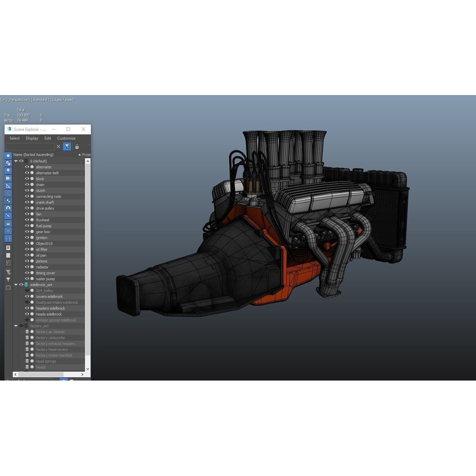The width and height of the screenshot is (476, 476).
Task: Open the Select menu
Action: (14, 138)
